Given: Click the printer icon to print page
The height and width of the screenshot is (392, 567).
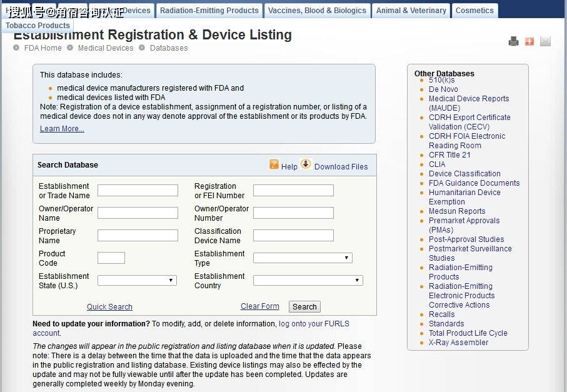Looking at the screenshot, I should [513, 41].
